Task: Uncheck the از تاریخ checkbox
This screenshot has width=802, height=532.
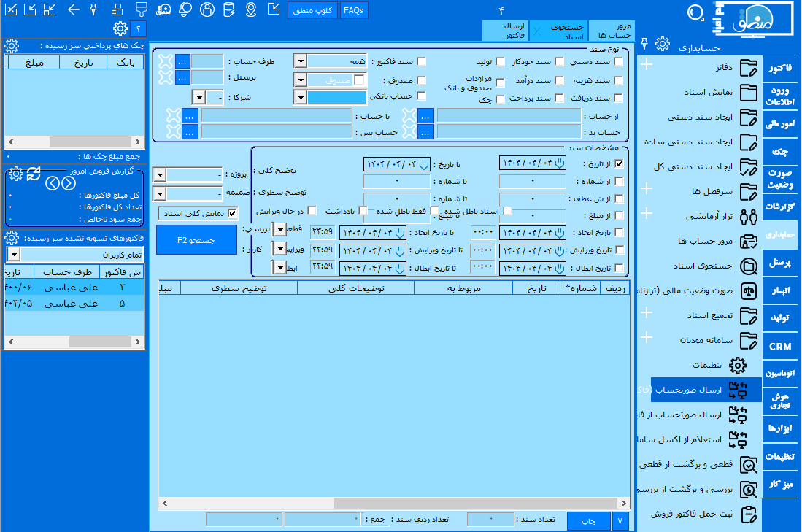Action: [x=619, y=163]
